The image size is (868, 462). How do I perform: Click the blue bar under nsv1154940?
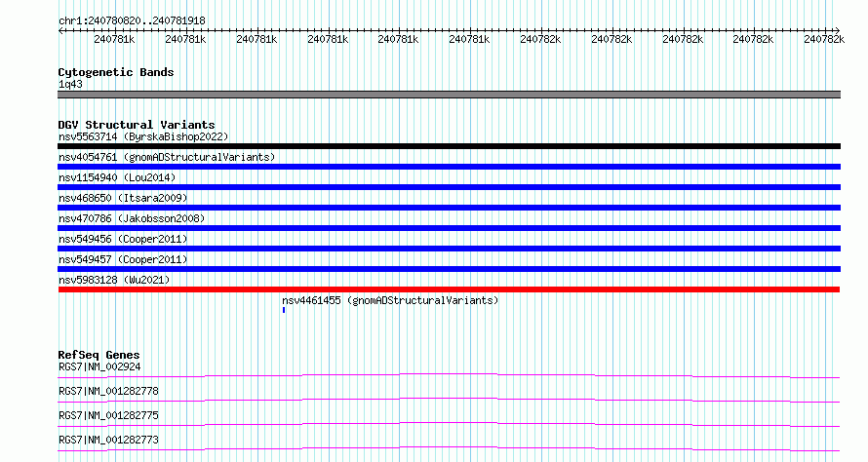pyautogui.click(x=449, y=187)
